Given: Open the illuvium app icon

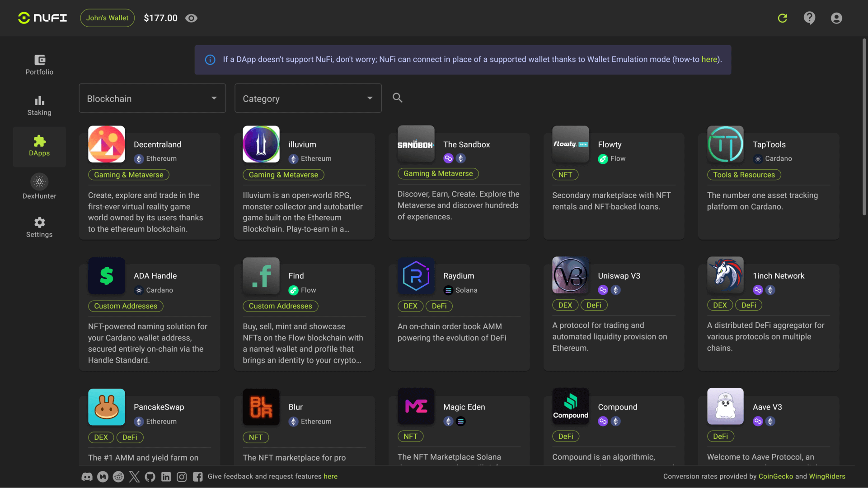Looking at the screenshot, I should [x=261, y=144].
